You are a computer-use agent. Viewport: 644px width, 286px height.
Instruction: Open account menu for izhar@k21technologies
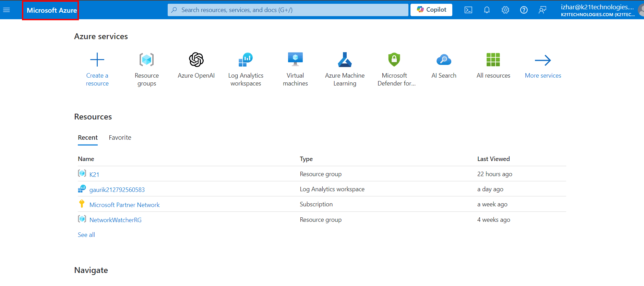[597, 10]
